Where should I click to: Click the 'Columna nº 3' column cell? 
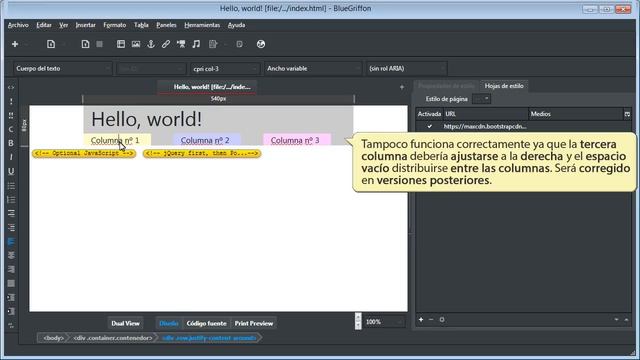click(297, 140)
